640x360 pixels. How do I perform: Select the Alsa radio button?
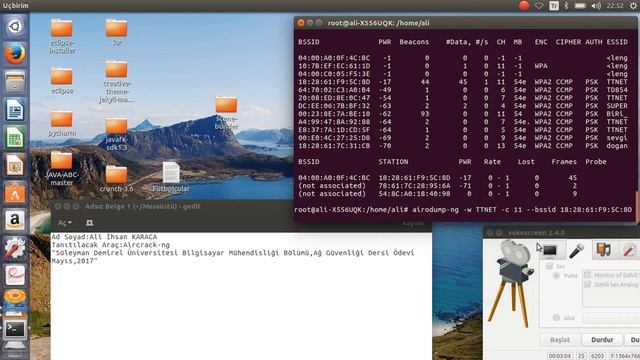pyautogui.click(x=556, y=318)
